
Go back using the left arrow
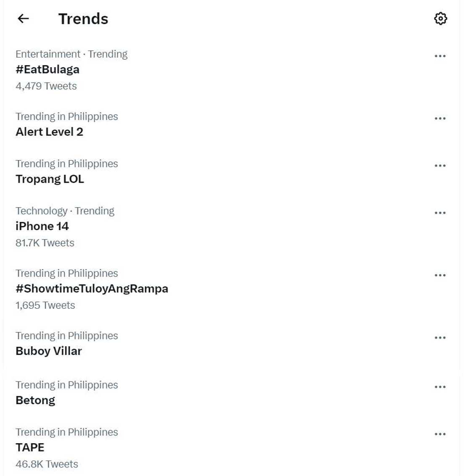coord(23,18)
